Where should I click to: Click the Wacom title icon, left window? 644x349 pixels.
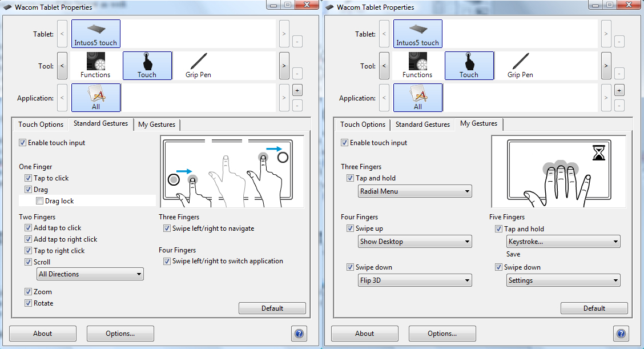pyautogui.click(x=7, y=7)
